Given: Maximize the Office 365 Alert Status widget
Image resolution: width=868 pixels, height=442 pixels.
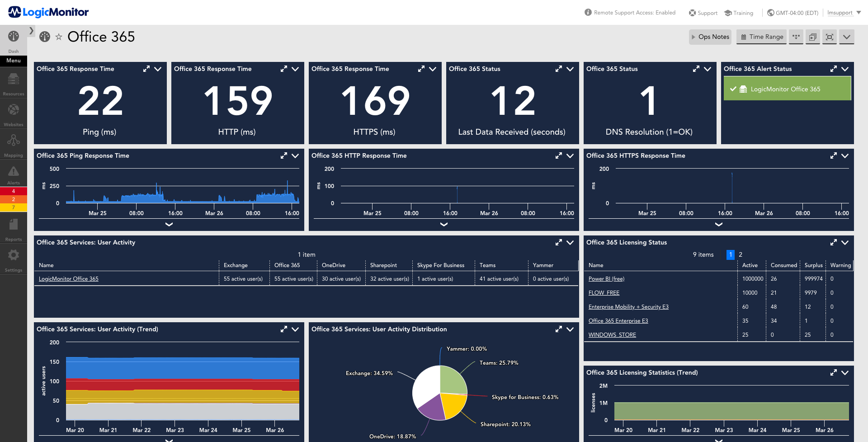Looking at the screenshot, I should pos(834,69).
